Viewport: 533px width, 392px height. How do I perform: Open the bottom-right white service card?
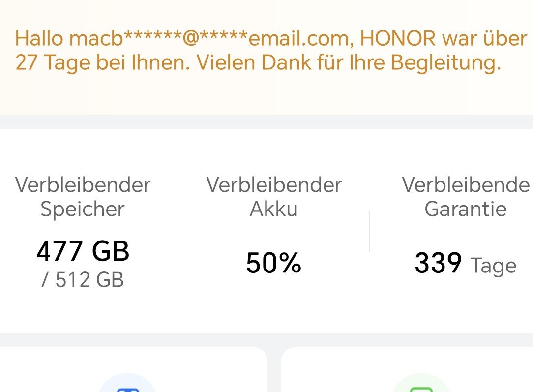pos(407,371)
